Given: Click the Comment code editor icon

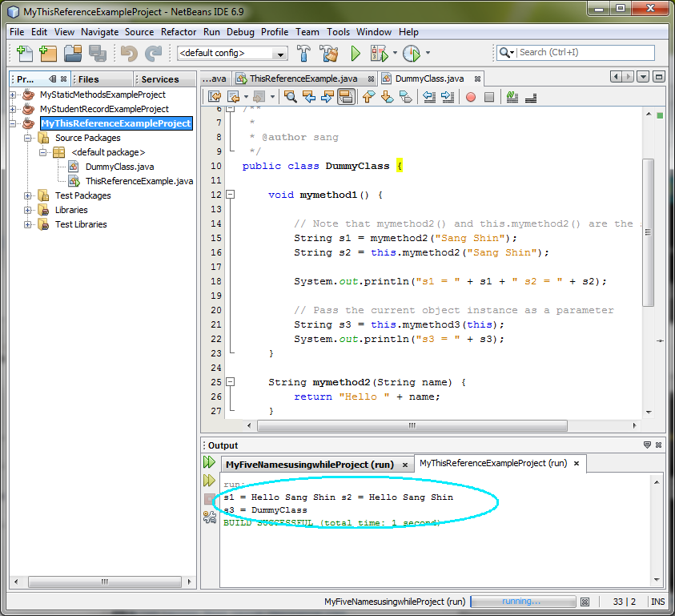Looking at the screenshot, I should coord(512,97).
